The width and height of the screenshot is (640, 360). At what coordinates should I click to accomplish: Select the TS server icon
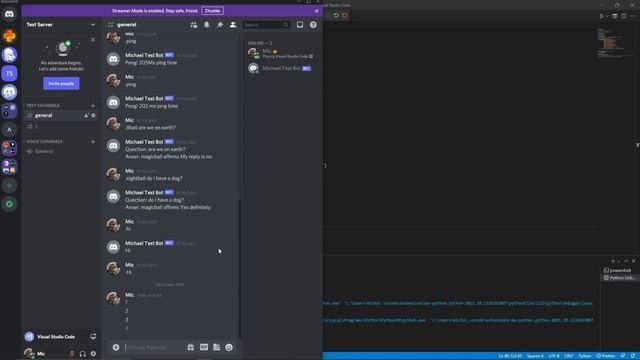(x=9, y=73)
